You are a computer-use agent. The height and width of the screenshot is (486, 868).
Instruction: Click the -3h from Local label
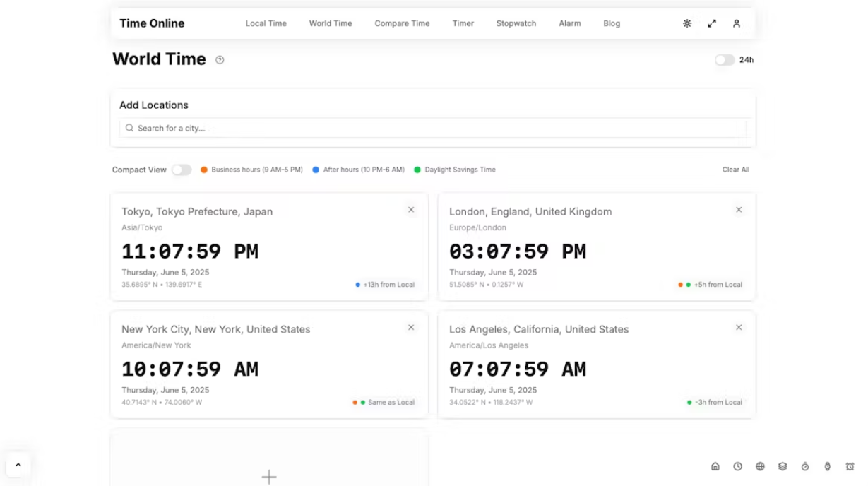tap(719, 403)
